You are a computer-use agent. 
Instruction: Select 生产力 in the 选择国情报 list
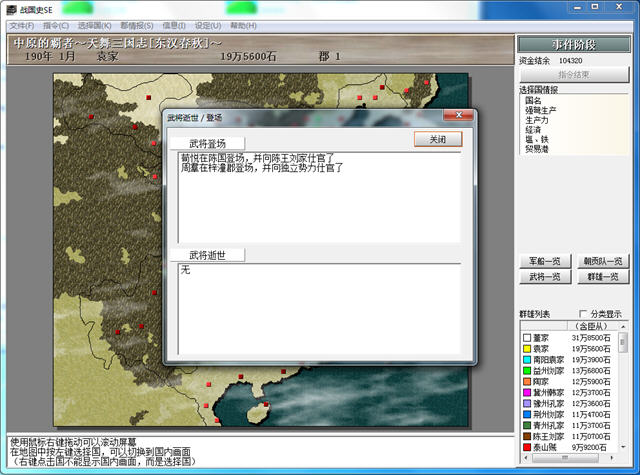pyautogui.click(x=536, y=120)
